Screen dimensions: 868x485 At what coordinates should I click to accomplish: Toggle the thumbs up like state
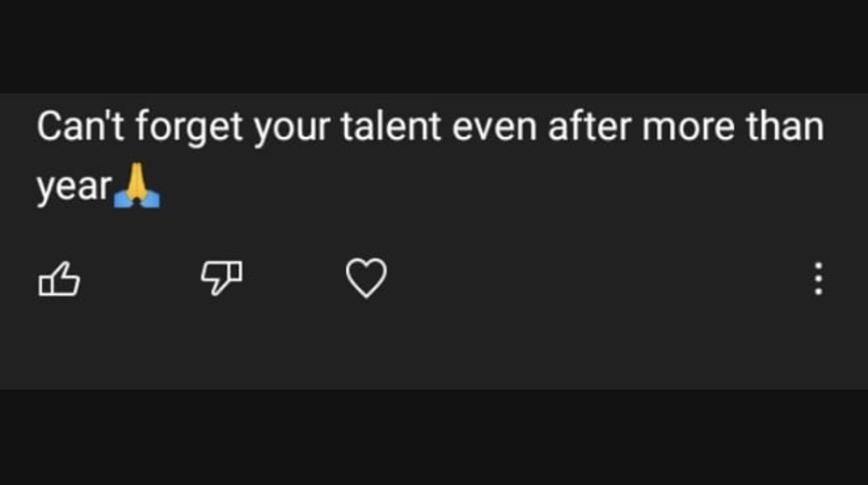click(x=59, y=279)
